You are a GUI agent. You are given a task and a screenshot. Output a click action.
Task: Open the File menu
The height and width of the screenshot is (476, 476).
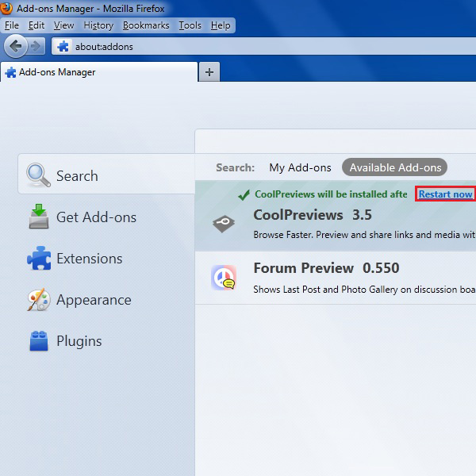tap(12, 25)
